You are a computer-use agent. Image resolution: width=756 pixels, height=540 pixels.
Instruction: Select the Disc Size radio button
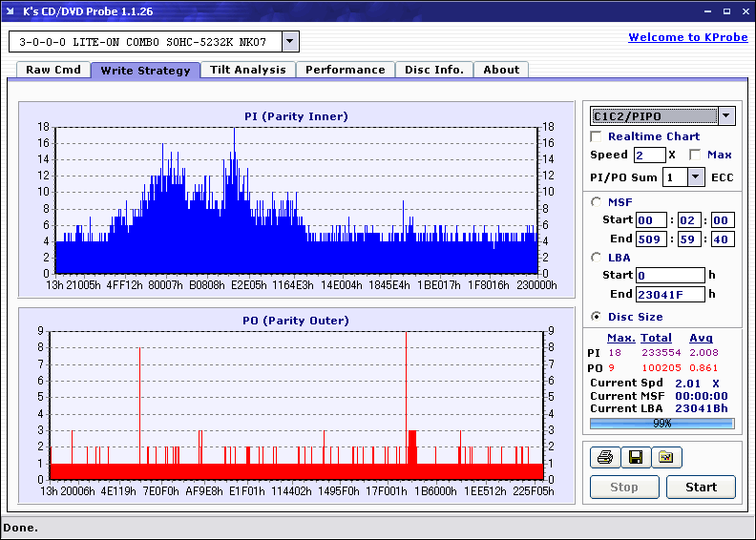point(597,317)
